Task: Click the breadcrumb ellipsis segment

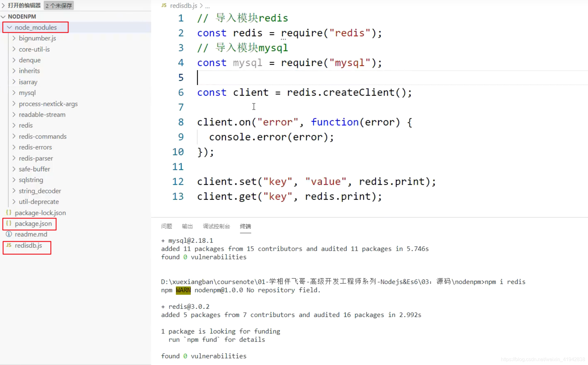Action: click(x=207, y=6)
